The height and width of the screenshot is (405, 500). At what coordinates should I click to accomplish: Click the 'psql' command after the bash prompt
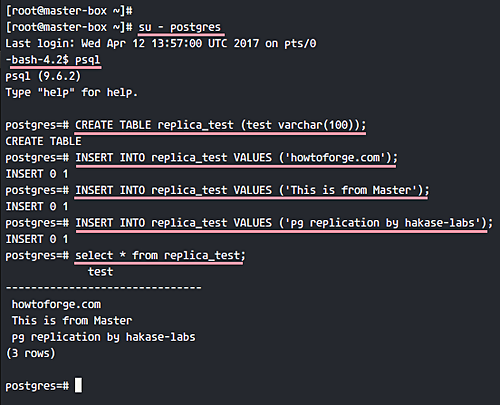point(87,60)
